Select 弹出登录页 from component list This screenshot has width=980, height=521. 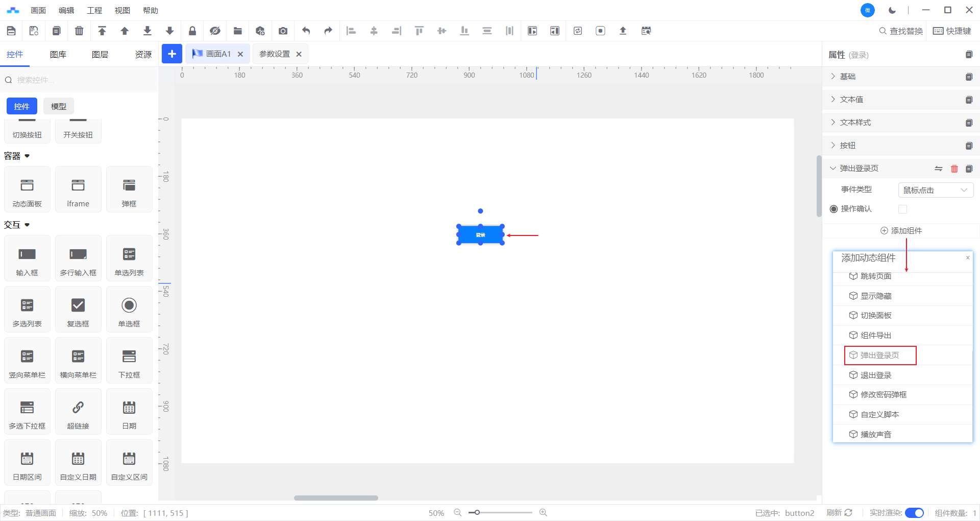[879, 356]
